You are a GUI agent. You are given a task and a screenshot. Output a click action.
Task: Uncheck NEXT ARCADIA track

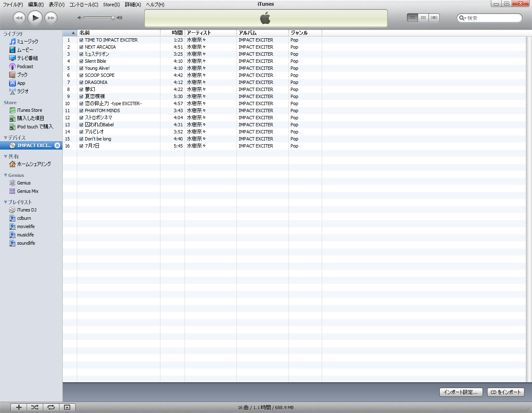81,47
